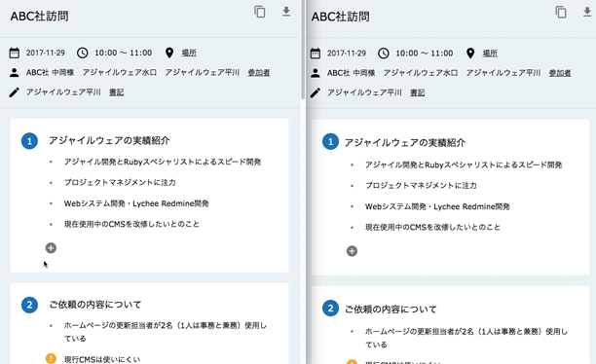
Task: Click the number 2 agenda badge in right pane
Action: (330, 309)
